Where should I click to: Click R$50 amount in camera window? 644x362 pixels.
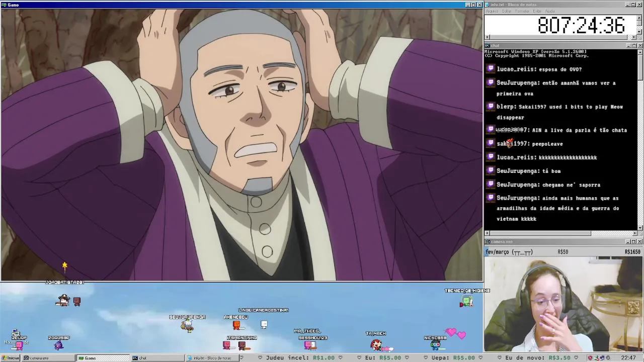click(x=563, y=252)
